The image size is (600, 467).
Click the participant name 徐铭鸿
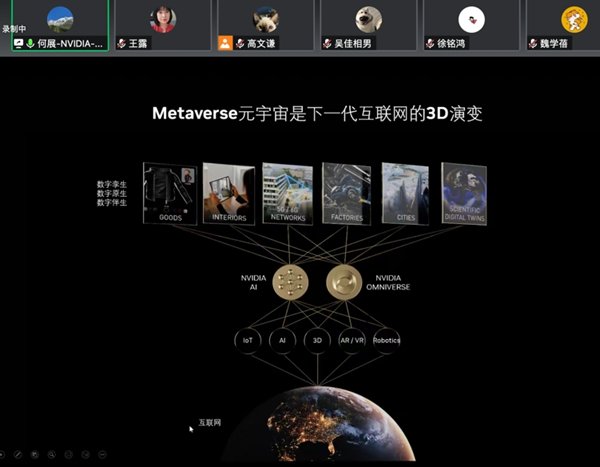point(451,44)
